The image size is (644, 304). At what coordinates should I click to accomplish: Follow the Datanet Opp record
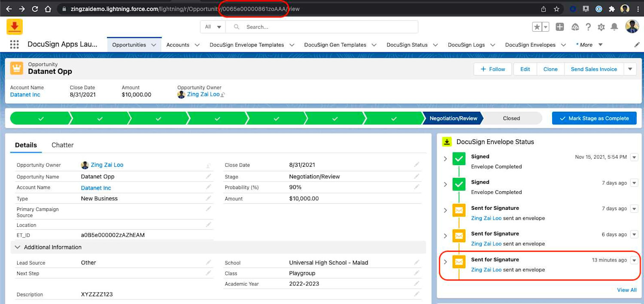click(492, 69)
